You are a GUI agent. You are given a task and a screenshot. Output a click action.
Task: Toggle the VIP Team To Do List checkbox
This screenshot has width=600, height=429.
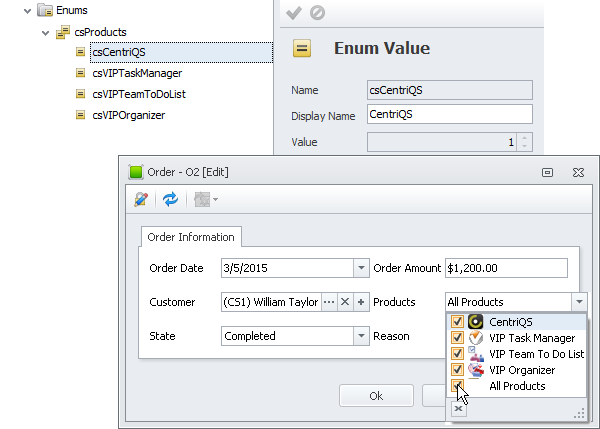(x=458, y=354)
